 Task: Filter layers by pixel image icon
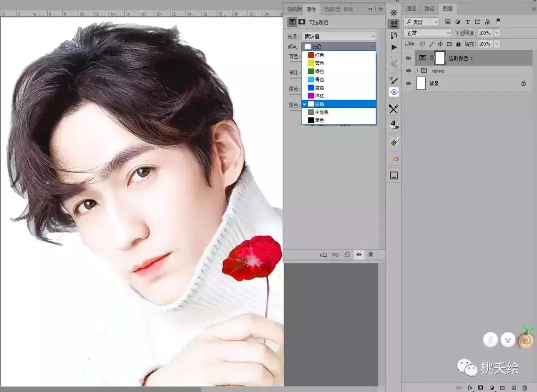click(447, 22)
